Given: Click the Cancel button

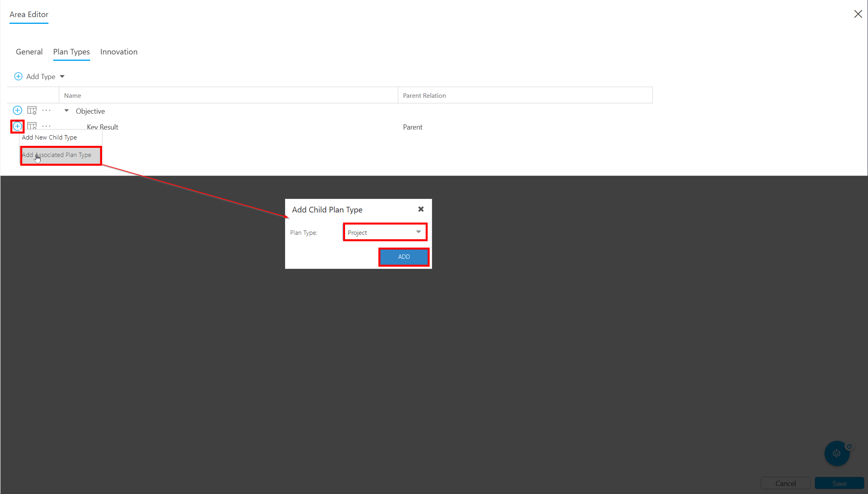Looking at the screenshot, I should [785, 483].
